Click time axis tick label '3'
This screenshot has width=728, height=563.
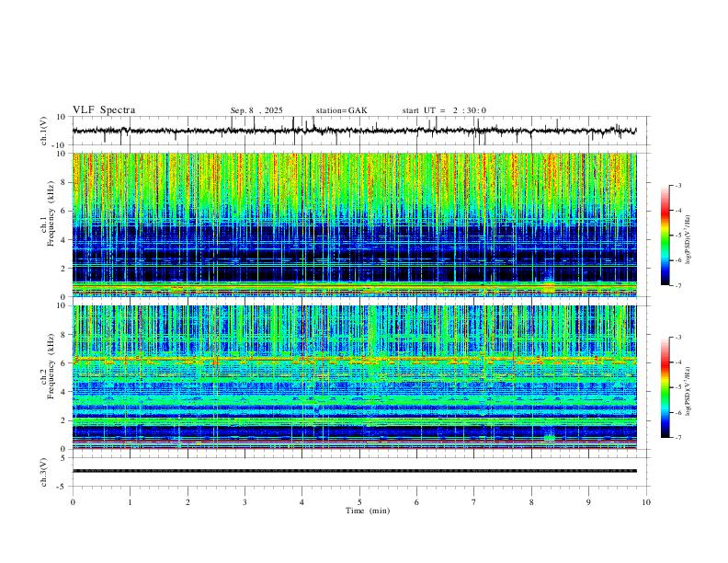(x=245, y=502)
